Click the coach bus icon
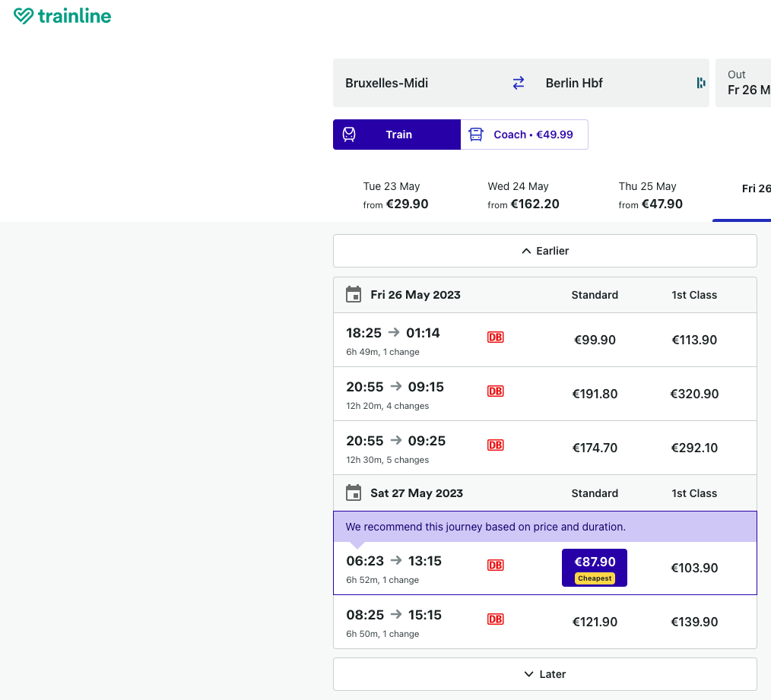 point(476,135)
